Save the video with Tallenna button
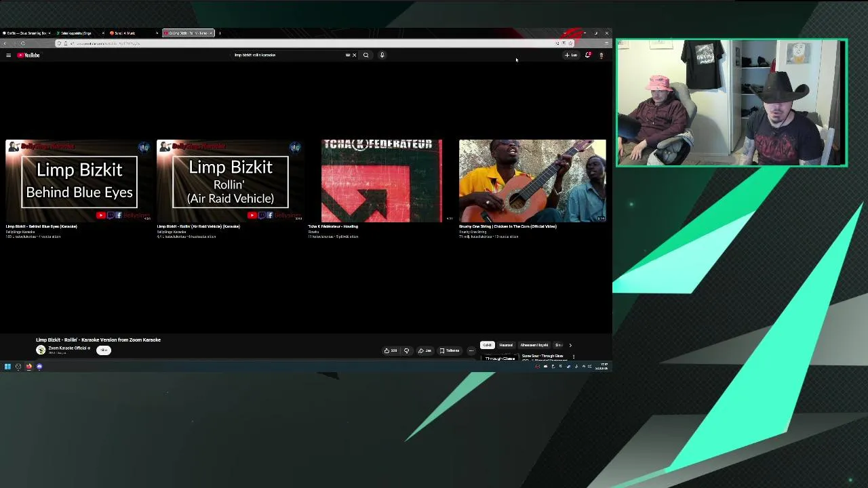This screenshot has height=488, width=868. point(450,350)
